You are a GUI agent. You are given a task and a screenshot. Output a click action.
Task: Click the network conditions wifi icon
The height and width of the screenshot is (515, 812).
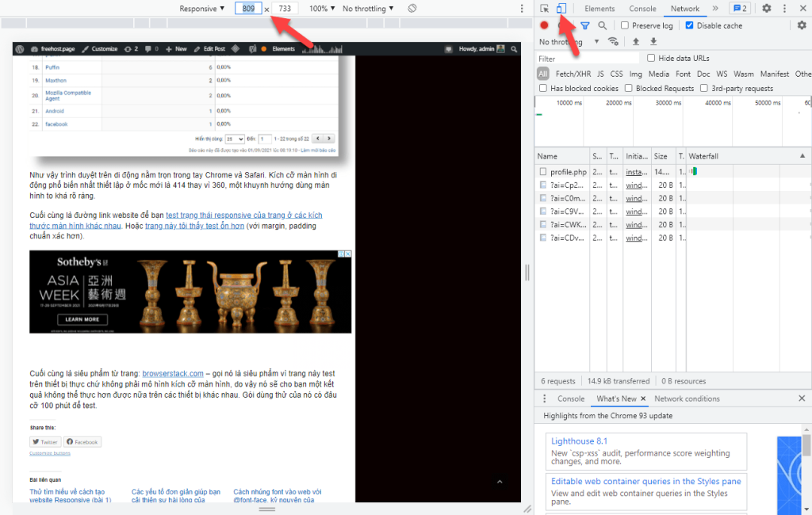613,41
